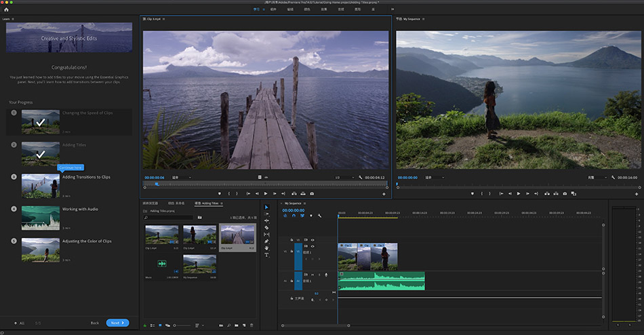Switch Project panel to Icon view
This screenshot has width=644, height=335.
(160, 326)
